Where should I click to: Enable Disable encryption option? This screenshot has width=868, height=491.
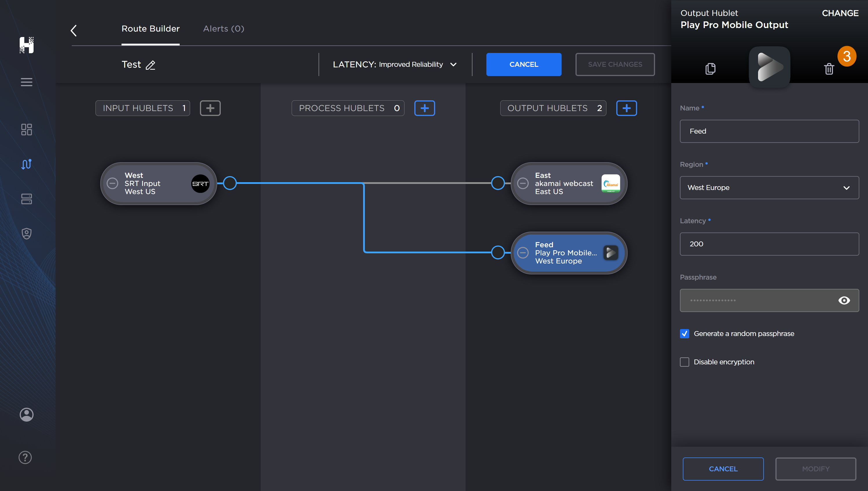click(685, 361)
